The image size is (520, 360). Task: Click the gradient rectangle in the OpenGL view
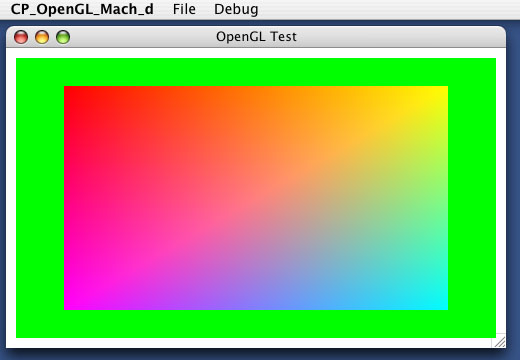pyautogui.click(x=256, y=198)
